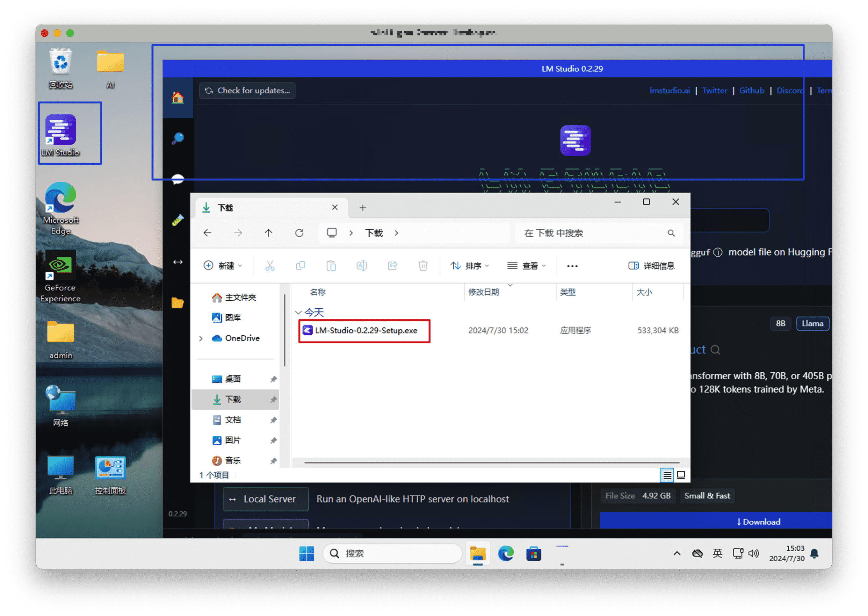
Task: Open the LM Studio desktop shortcut
Action: pyautogui.click(x=61, y=135)
